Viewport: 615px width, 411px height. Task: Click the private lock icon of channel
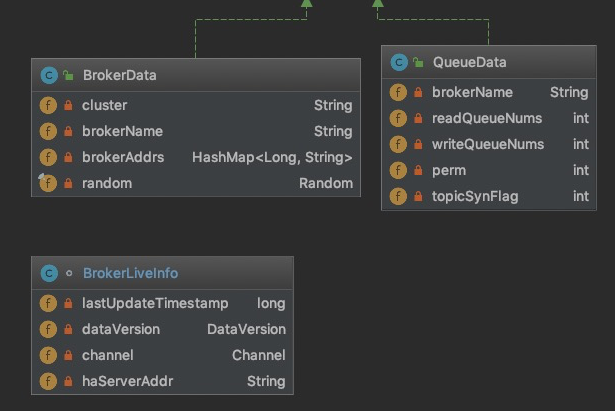click(68, 355)
